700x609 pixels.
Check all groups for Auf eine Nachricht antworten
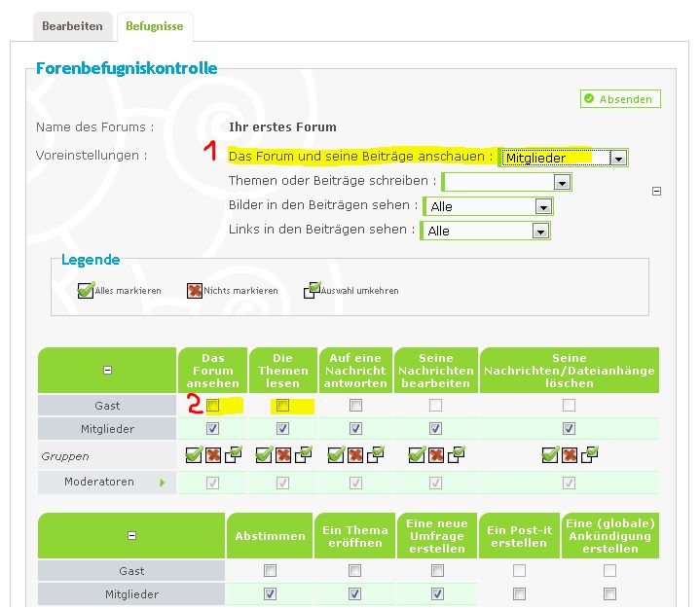(x=336, y=455)
